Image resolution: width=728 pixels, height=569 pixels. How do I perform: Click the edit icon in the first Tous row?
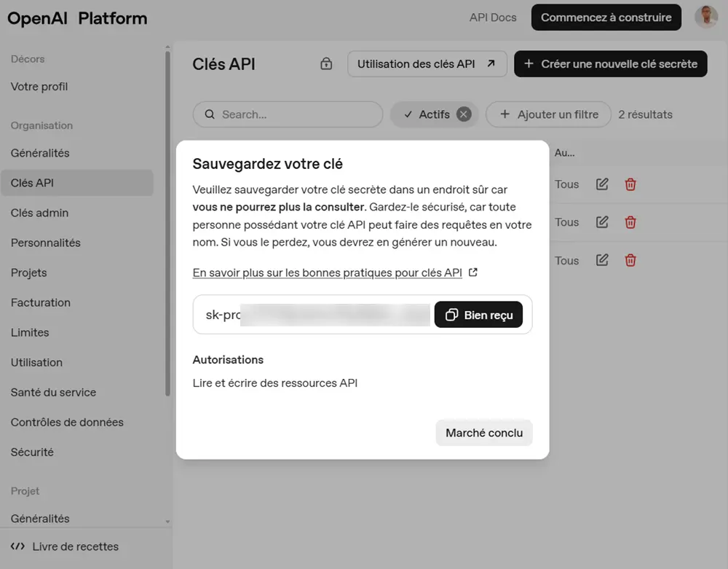pos(602,184)
